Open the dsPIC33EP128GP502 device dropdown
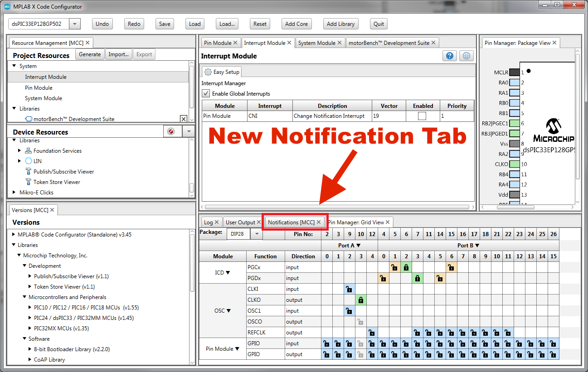The height and width of the screenshot is (372, 588). (75, 24)
